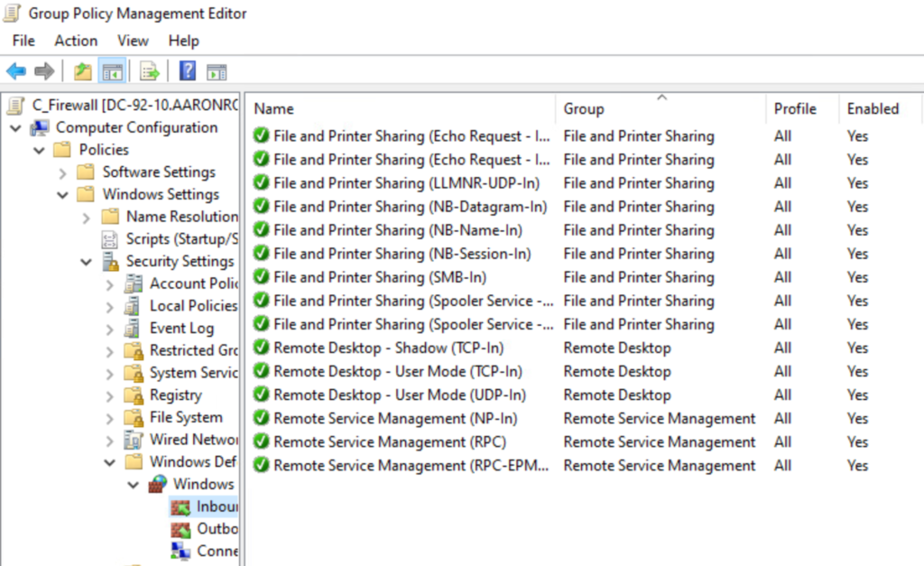924x566 pixels.
Task: Click the Back arrow toolbar icon
Action: click(16, 71)
